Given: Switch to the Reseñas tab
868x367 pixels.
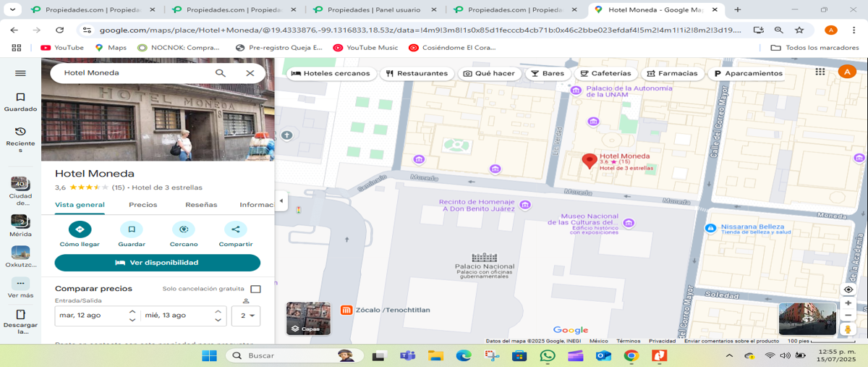Looking at the screenshot, I should tap(201, 205).
